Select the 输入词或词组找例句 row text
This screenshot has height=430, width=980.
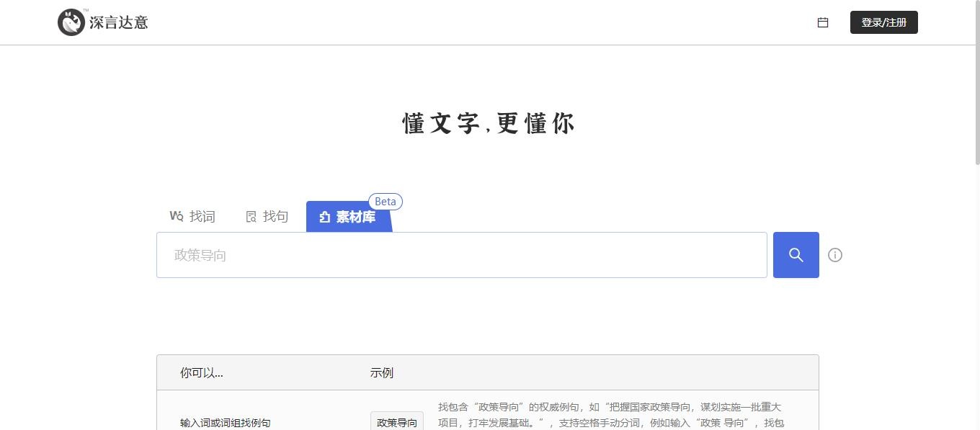(226, 423)
